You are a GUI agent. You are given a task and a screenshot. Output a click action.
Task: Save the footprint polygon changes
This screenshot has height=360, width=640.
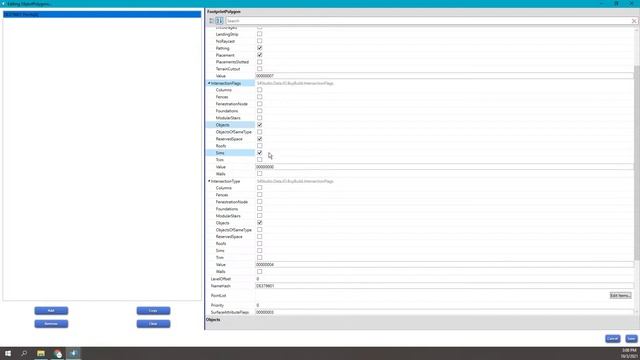[x=631, y=338]
